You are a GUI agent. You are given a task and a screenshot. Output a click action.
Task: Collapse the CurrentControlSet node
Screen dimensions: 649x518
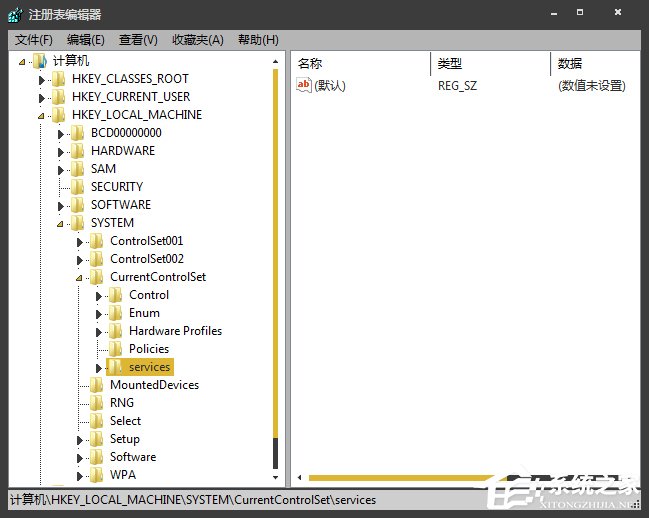tap(80, 278)
